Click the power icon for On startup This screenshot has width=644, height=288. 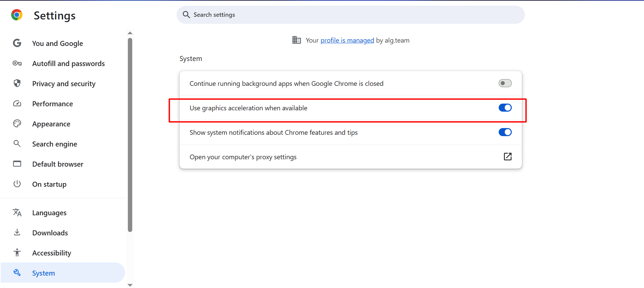[x=17, y=184]
